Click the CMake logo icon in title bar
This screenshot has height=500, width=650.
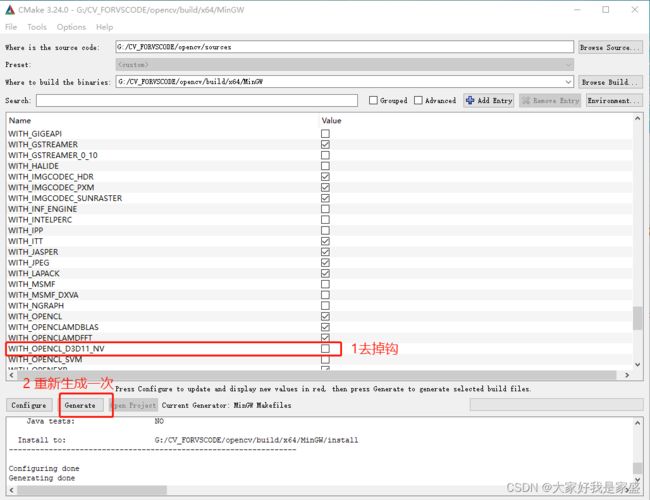(10, 10)
